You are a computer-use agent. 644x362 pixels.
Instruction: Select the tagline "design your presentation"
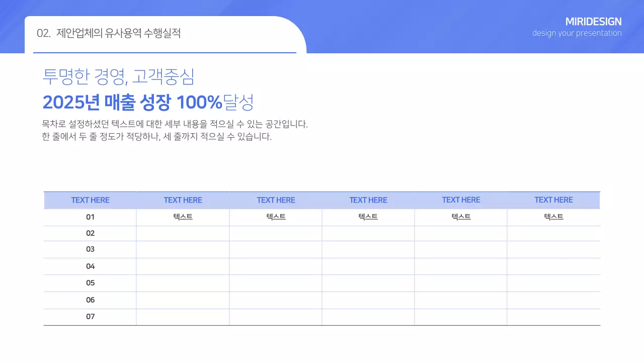577,33
